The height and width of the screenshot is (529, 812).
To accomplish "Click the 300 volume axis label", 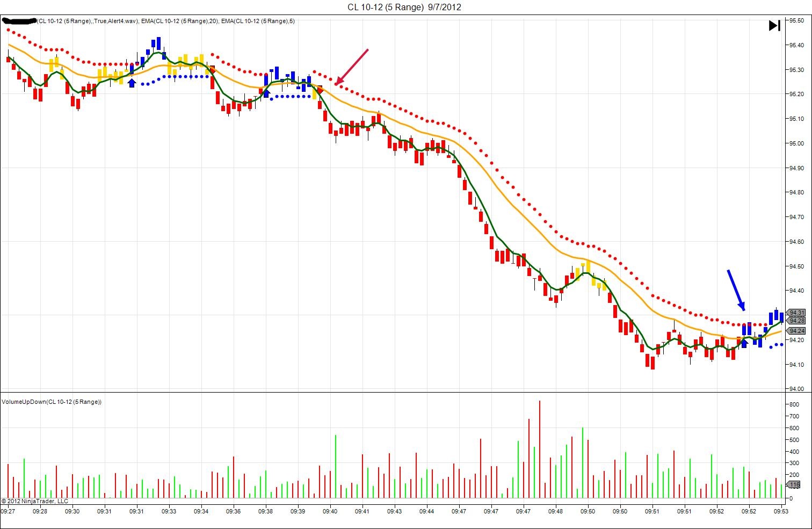I will pos(794,463).
